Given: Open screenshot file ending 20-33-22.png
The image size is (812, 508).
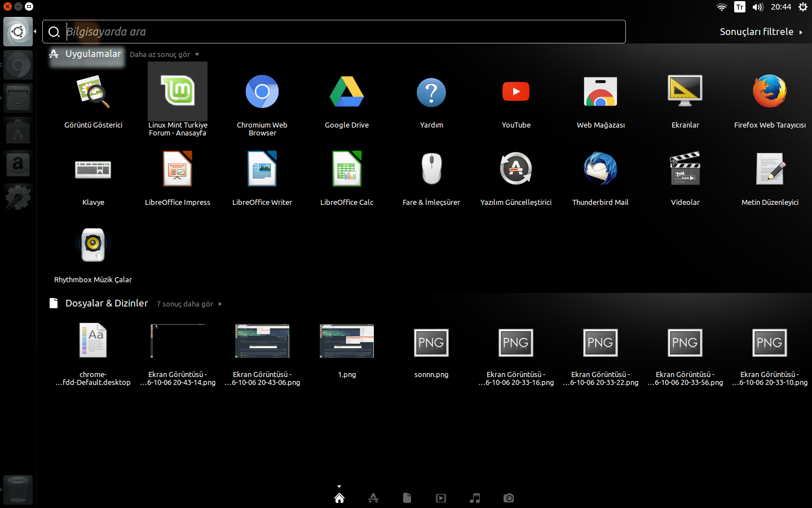Looking at the screenshot, I should (x=601, y=343).
